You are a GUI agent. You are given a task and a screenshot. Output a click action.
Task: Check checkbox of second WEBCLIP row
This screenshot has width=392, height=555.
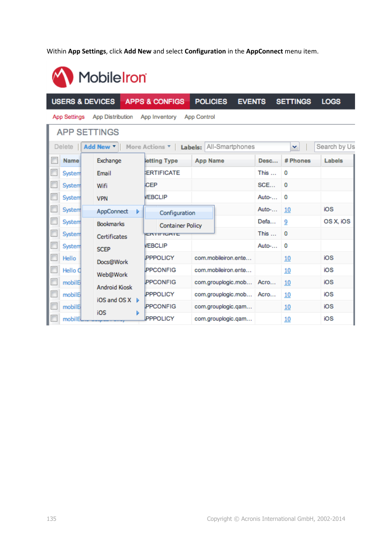click(54, 246)
